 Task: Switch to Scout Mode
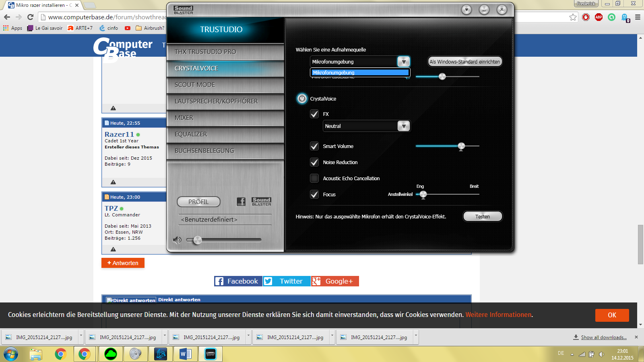225,85
